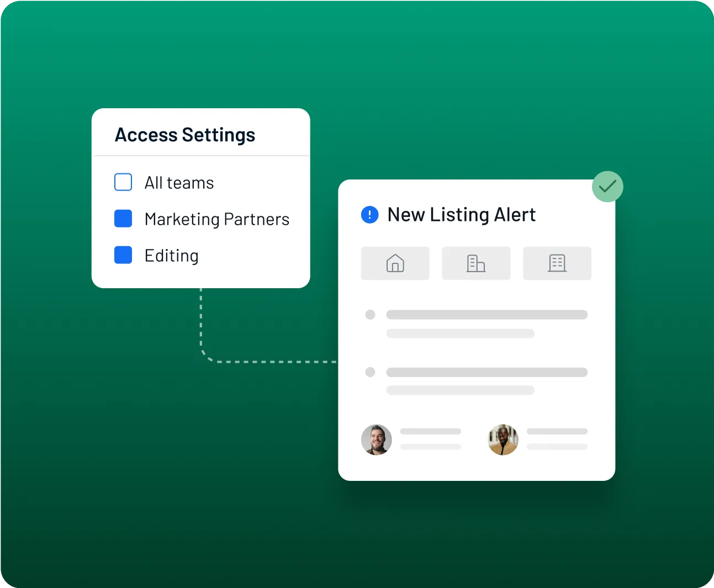Uncheck the Marketing Partners checkbox
Screen dimensions: 714x588
click(x=123, y=219)
